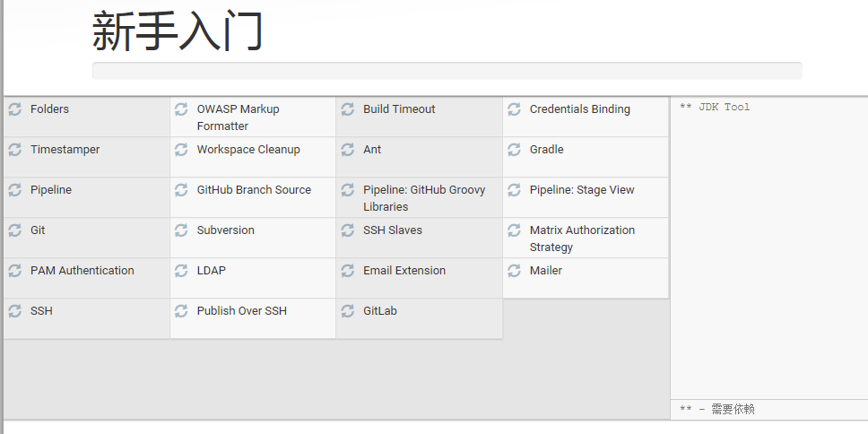Viewport: 868px width, 434px height.
Task: Click the refresh icon beside Folders
Action: pos(14,109)
